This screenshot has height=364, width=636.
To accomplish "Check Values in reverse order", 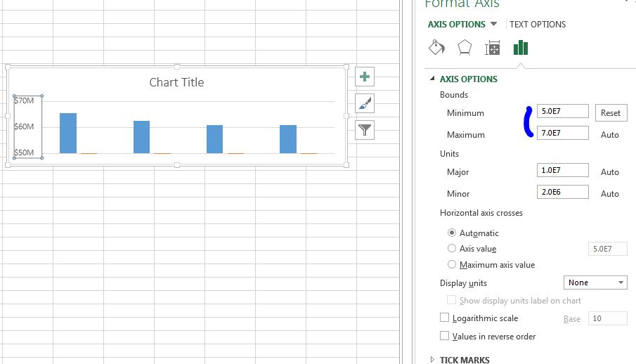I will (x=444, y=337).
